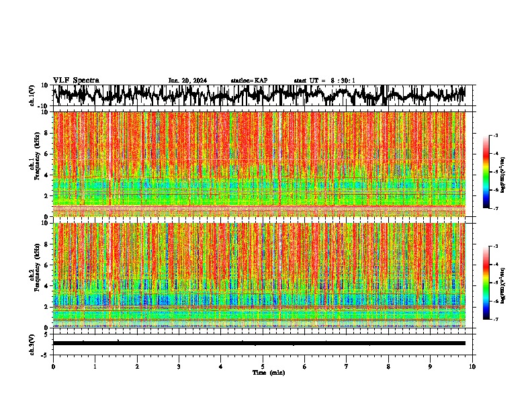Click the '6' kHz tick of ch.2 spectrogram
The image size is (532, 411).
click(47, 265)
